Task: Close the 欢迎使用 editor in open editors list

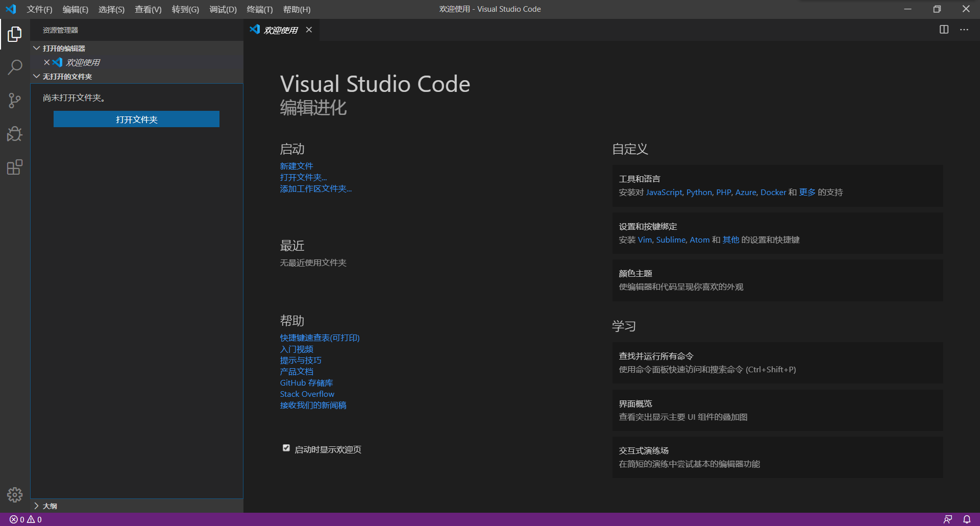Action: 47,62
